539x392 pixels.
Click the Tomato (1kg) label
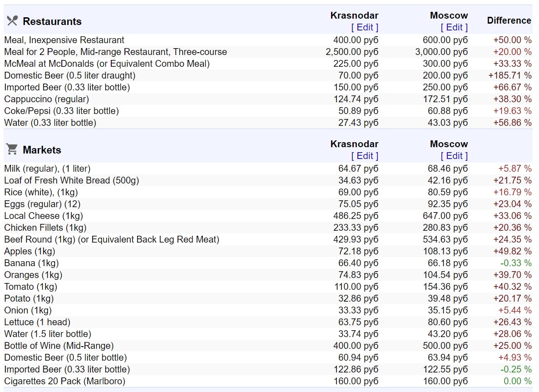coord(30,287)
